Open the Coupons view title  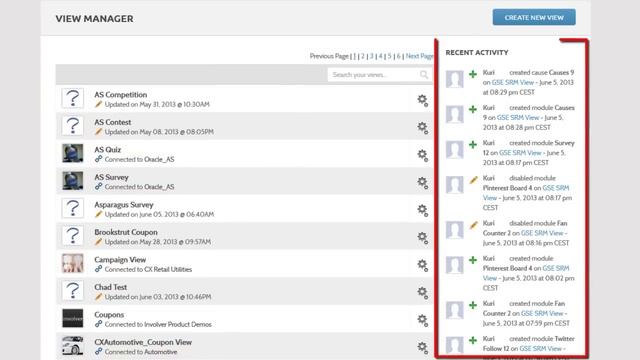pos(109,315)
